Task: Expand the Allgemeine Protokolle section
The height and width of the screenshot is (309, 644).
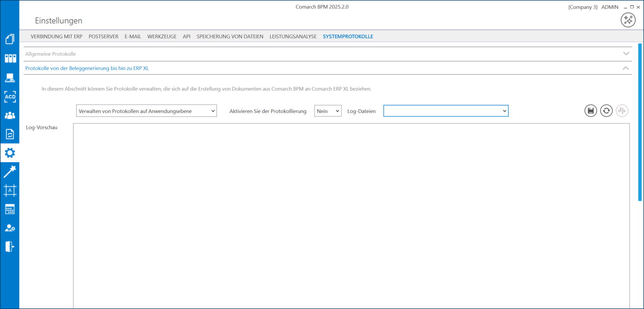Action: [328, 54]
